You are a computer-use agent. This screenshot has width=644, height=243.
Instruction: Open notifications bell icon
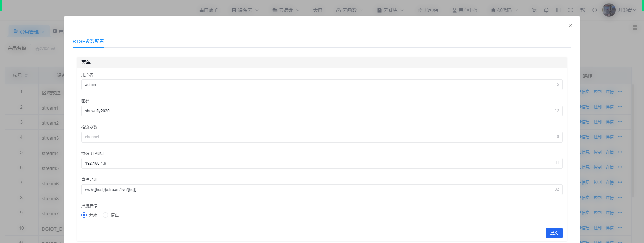coord(546,10)
